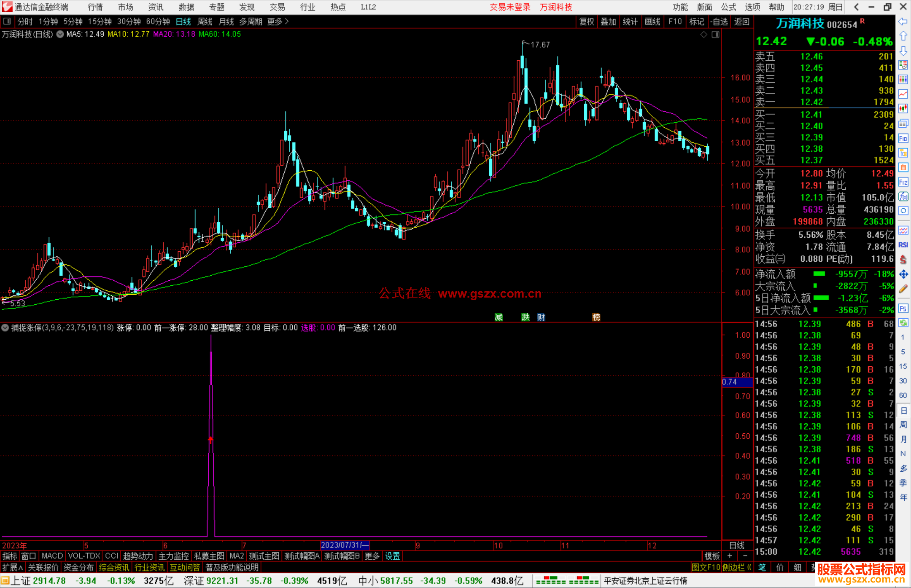The width and height of the screenshot is (911, 588).
Task: Click the candlestick chart sidebar icon
Action: point(903,109)
